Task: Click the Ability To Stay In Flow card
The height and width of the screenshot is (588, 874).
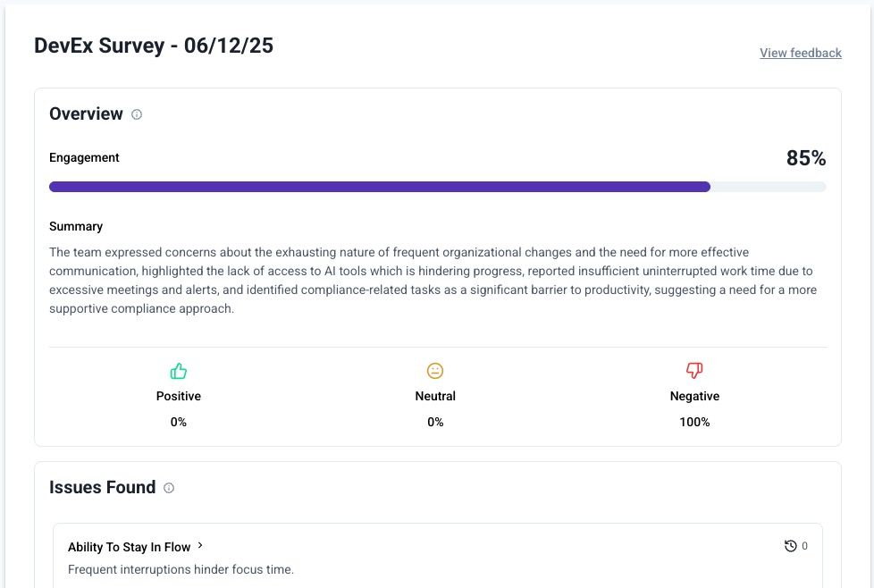Action: point(438,556)
